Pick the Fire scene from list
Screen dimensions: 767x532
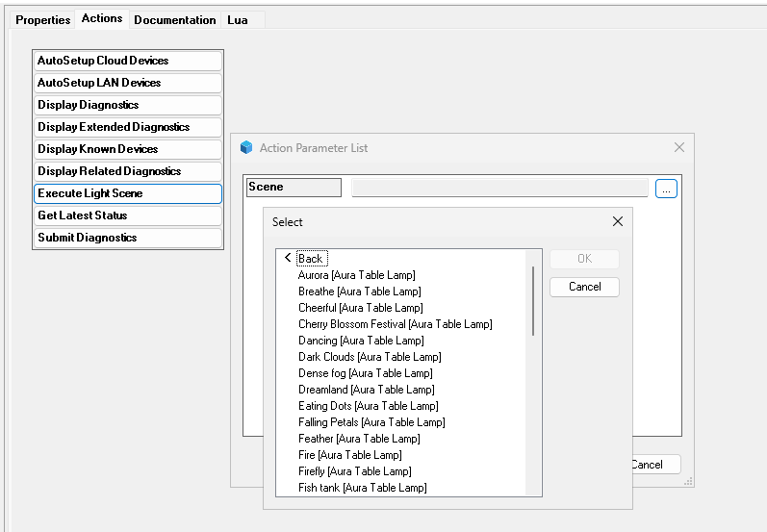349,455
